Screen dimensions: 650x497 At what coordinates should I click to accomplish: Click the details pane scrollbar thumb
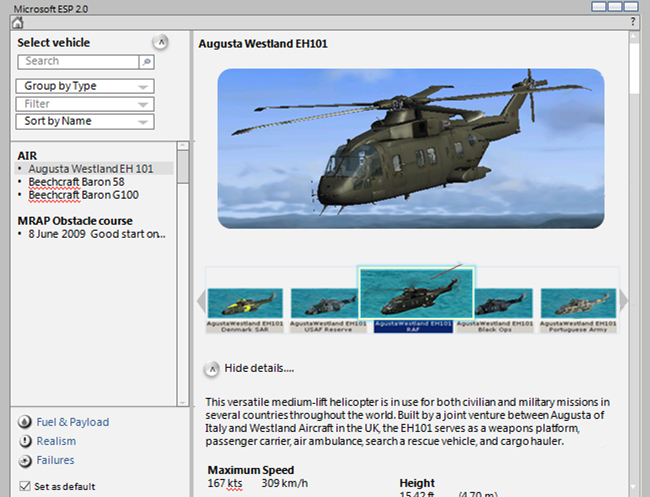(x=634, y=68)
